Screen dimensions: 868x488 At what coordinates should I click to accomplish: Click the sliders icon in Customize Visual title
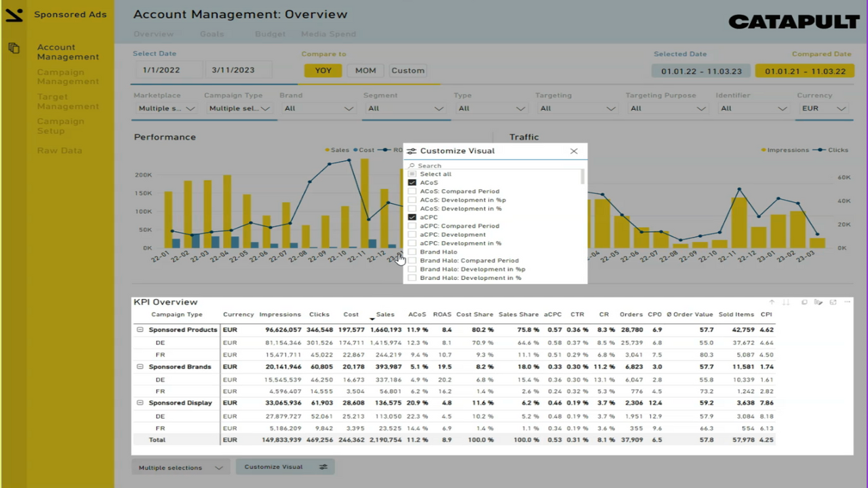coord(412,151)
